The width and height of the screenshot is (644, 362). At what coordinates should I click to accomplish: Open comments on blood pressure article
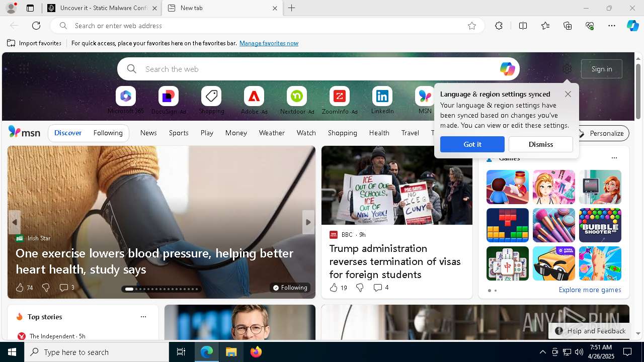point(67,288)
